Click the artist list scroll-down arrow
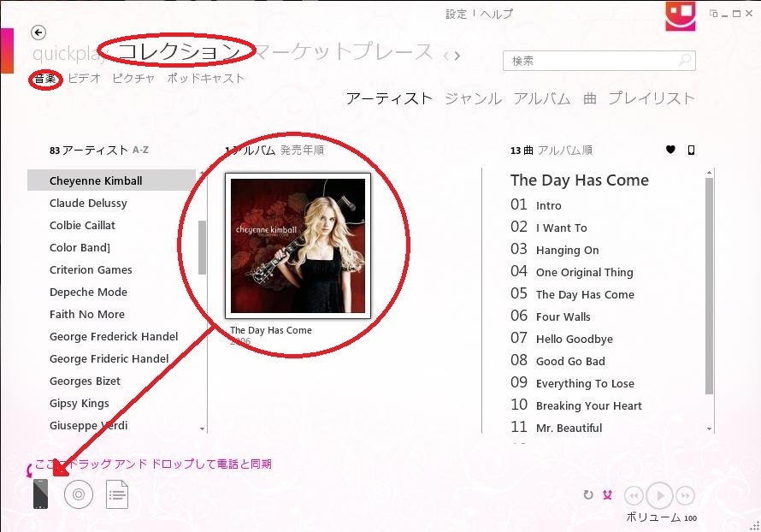The height and width of the screenshot is (532, 761). (202, 429)
